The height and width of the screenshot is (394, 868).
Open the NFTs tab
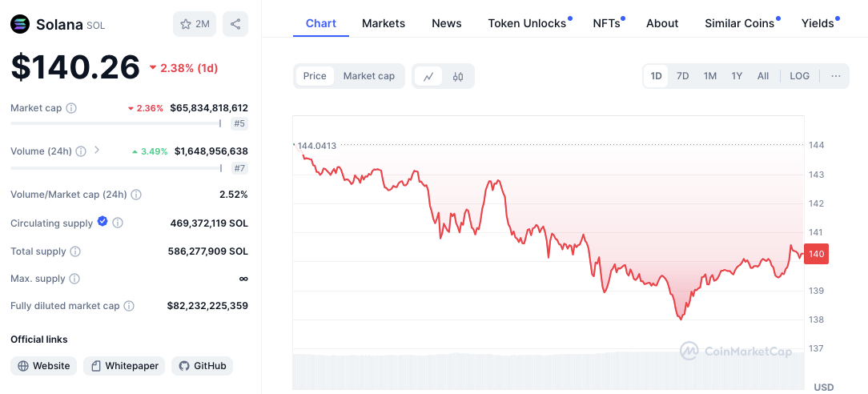click(606, 23)
